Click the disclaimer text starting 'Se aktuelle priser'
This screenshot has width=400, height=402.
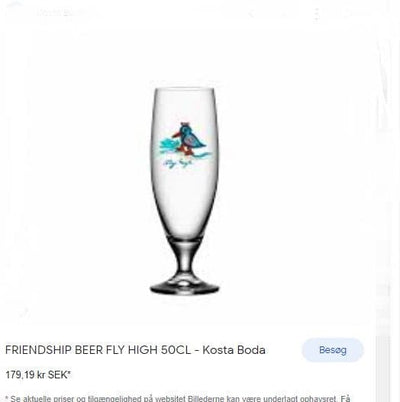pyautogui.click(x=178, y=398)
